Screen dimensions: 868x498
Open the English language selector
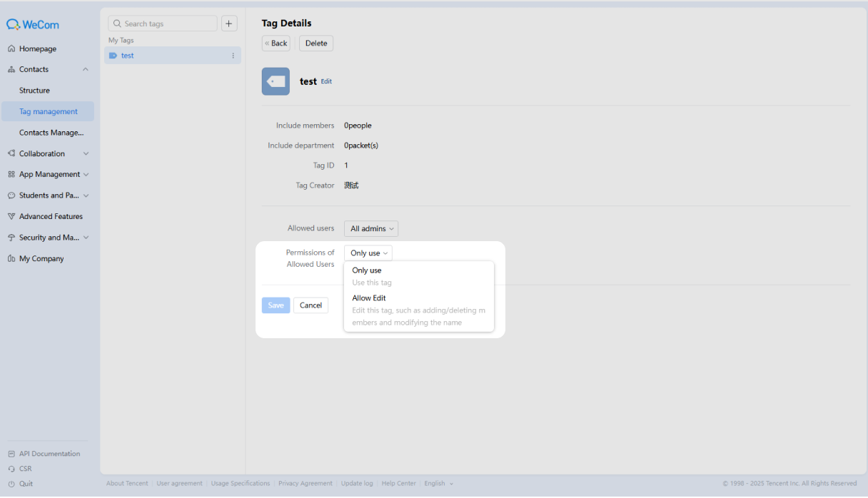pos(438,484)
